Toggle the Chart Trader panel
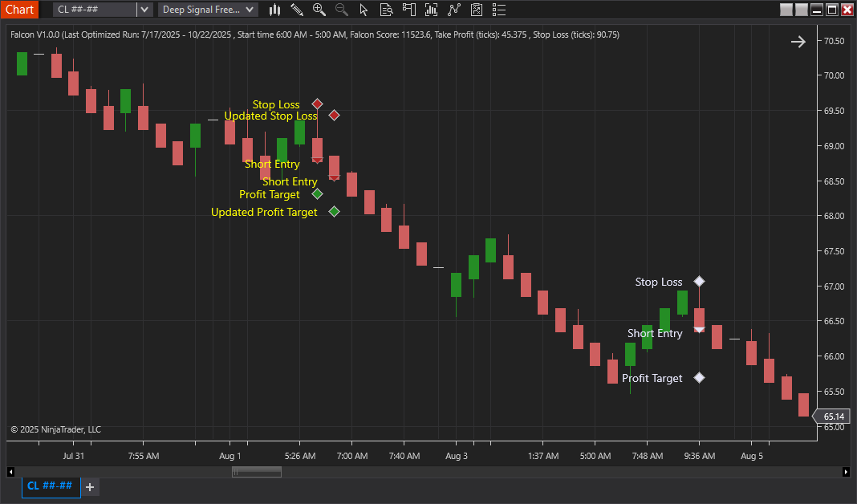 (x=409, y=10)
